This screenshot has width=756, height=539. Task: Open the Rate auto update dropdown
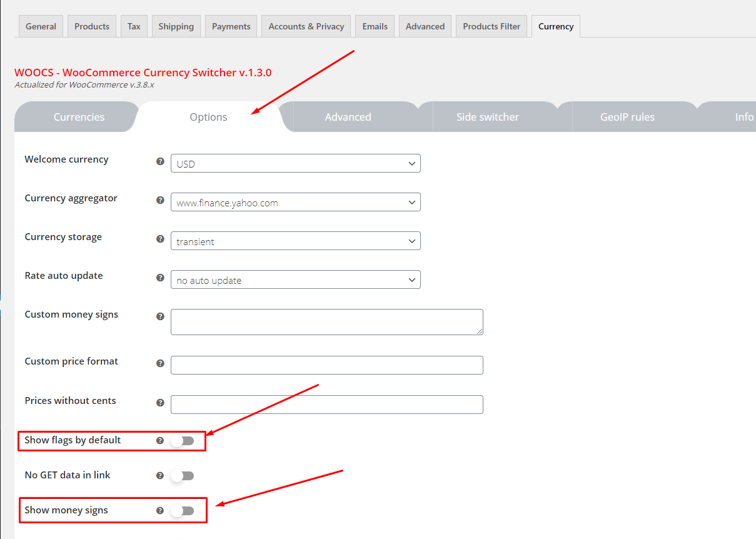296,280
